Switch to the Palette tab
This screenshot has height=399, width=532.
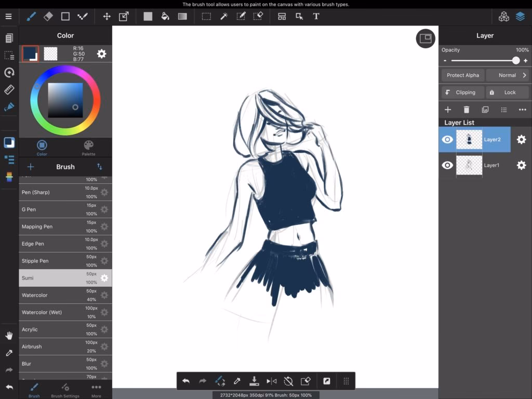click(88, 147)
